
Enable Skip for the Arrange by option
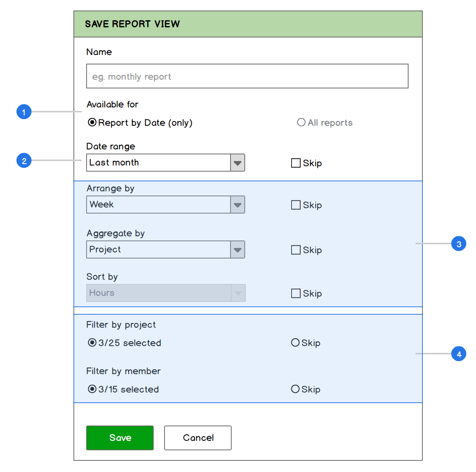(x=296, y=205)
